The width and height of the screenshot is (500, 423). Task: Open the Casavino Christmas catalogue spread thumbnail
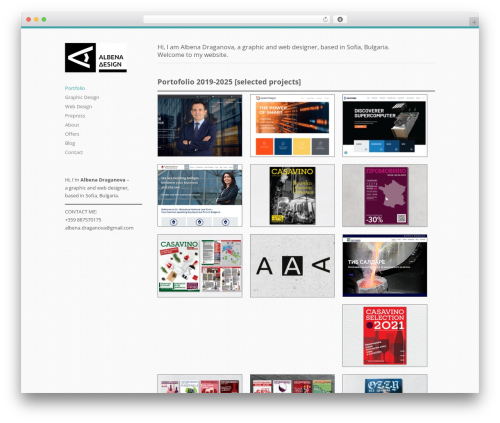coord(200,266)
